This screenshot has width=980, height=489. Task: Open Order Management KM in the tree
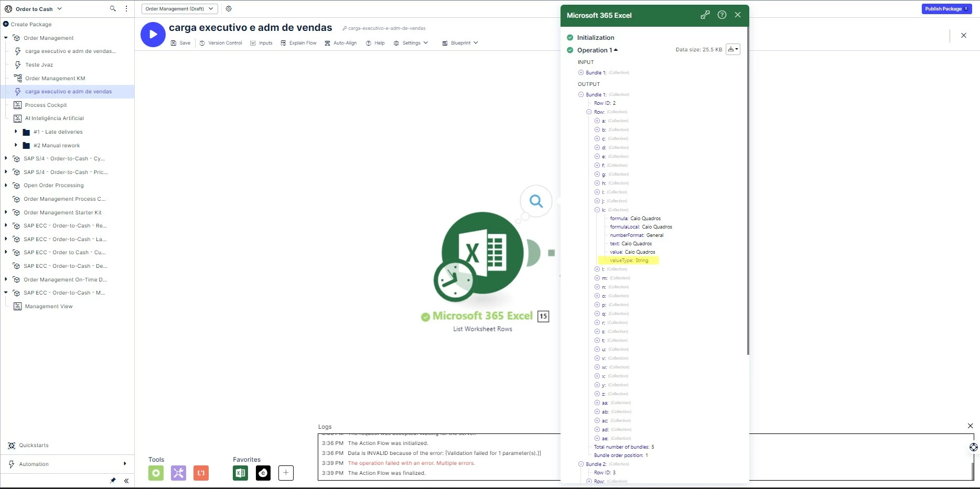[x=55, y=78]
